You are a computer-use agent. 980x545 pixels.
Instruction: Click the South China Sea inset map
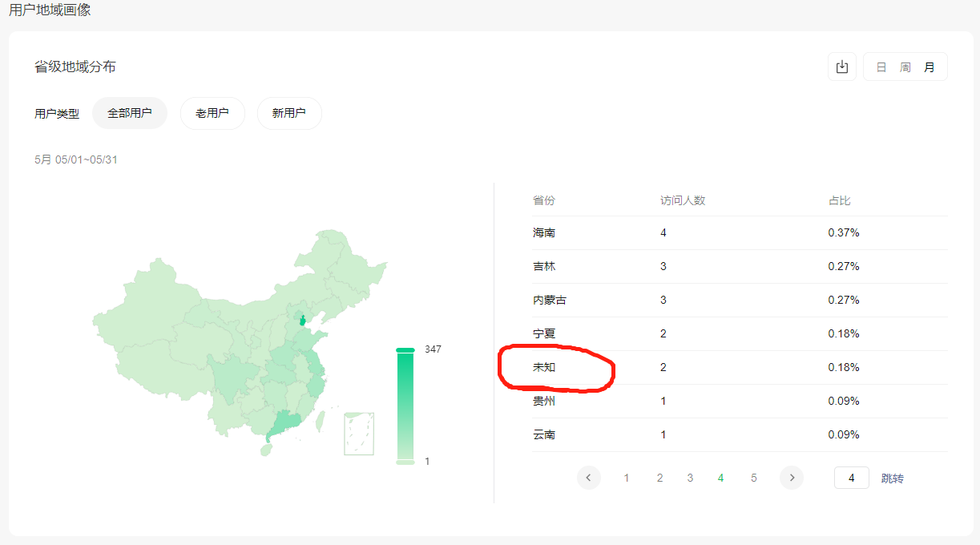(x=359, y=434)
